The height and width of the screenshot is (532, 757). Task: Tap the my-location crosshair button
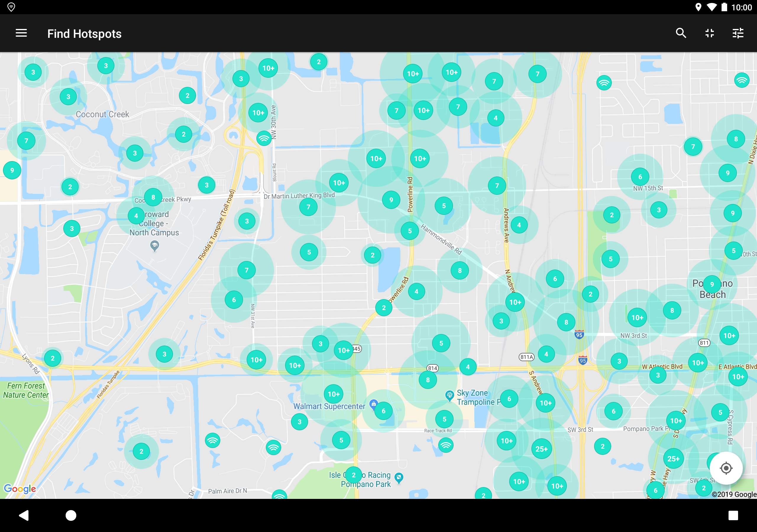[x=726, y=468]
